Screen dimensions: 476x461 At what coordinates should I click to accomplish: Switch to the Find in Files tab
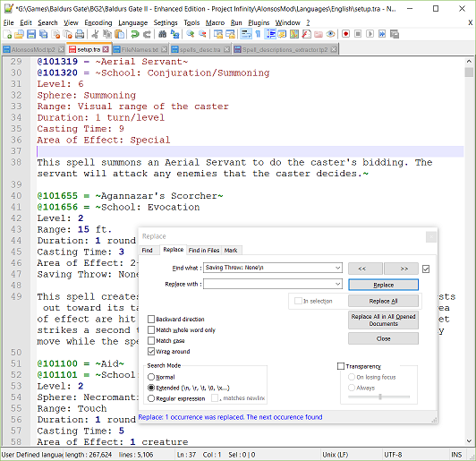pyautogui.click(x=204, y=251)
